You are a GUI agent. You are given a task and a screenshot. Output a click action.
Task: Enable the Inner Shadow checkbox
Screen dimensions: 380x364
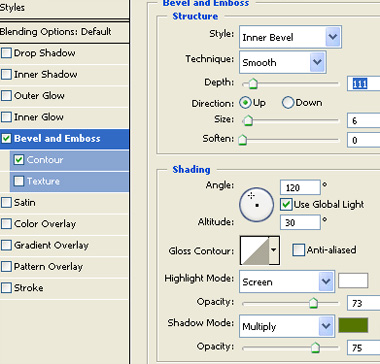click(6, 74)
